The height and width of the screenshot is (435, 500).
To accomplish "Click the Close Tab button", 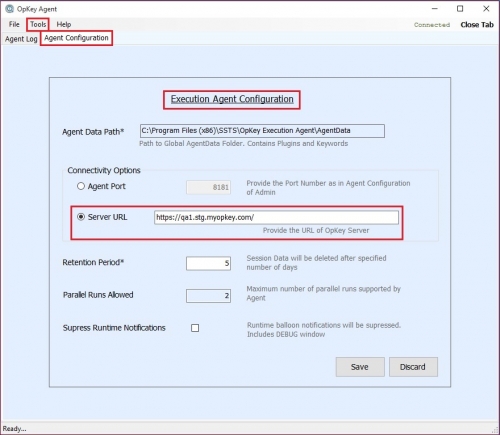I will [x=477, y=25].
